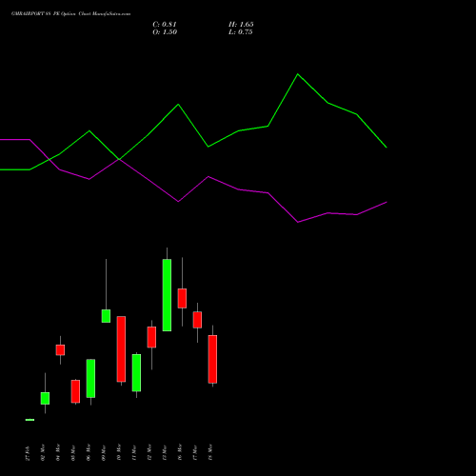
Task: Click the green indicator line at its highest peak
Action: 298,74
